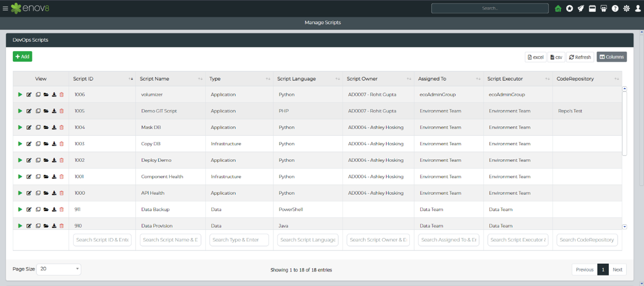Edit the Demo GIT Script
The image size is (644, 286).
[x=29, y=111]
